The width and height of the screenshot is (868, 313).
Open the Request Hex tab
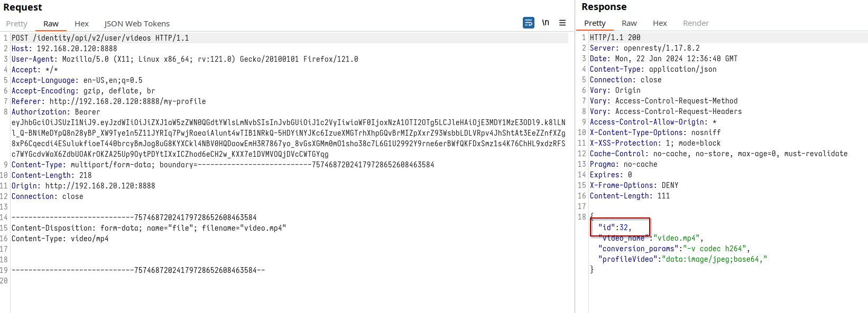81,24
